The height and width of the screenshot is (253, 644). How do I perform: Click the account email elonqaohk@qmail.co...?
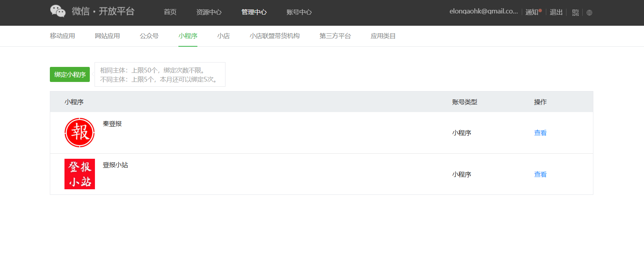coord(483,11)
